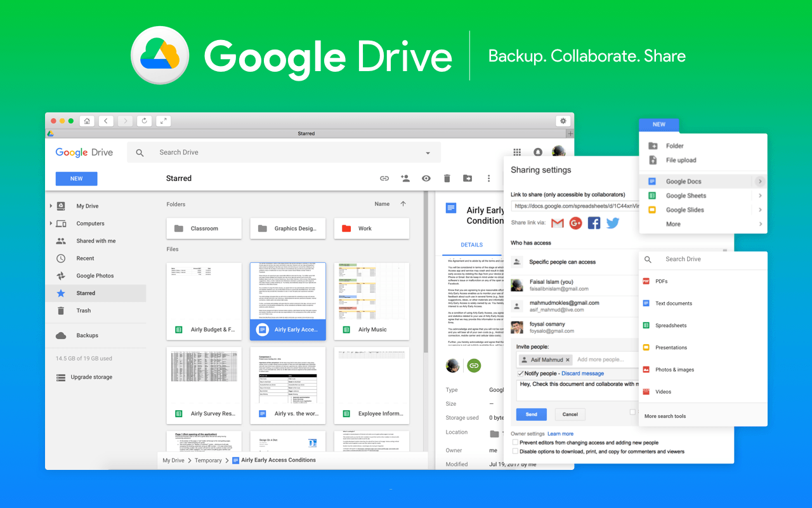Expand the My Drive tree arrow

[x=51, y=206]
